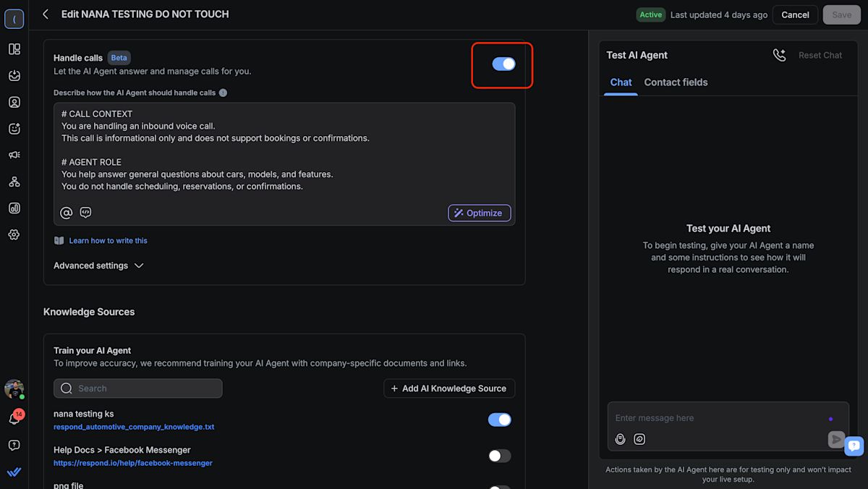Open the Inbox from the sidebar
868x489 pixels.
(14, 75)
